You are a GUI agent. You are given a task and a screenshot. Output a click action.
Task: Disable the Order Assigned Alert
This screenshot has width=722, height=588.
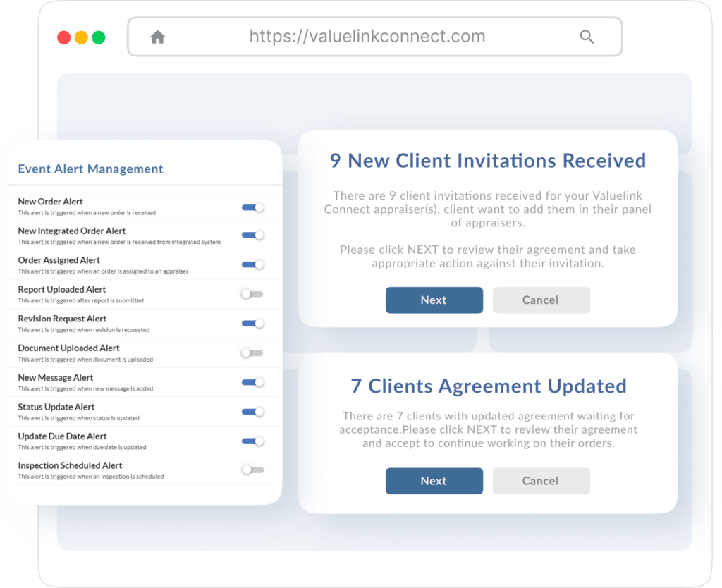(252, 265)
